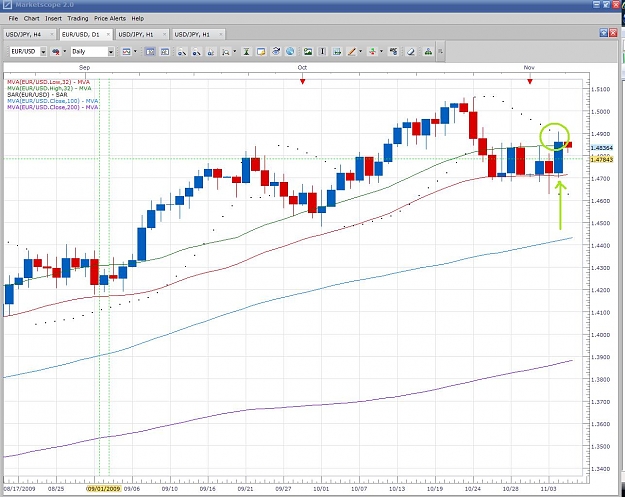Viewport: 625px width, 497px height.
Task: Toggle the first chart view mode icon
Action: click(x=150, y=51)
